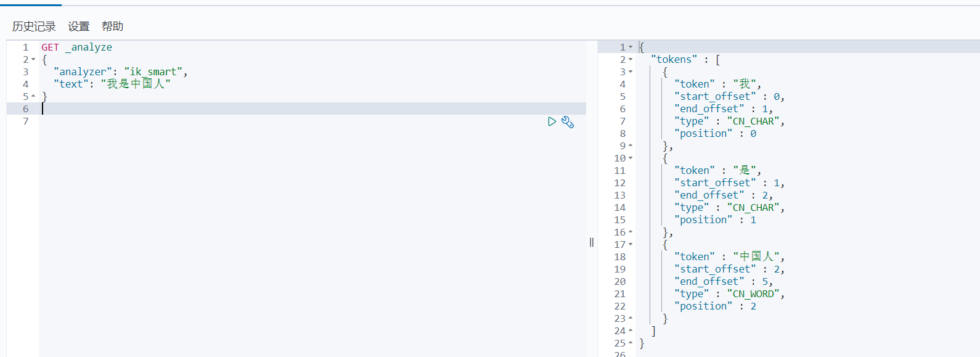Click the pane divider handle
Screen dimensions: 980x357
[x=592, y=242]
